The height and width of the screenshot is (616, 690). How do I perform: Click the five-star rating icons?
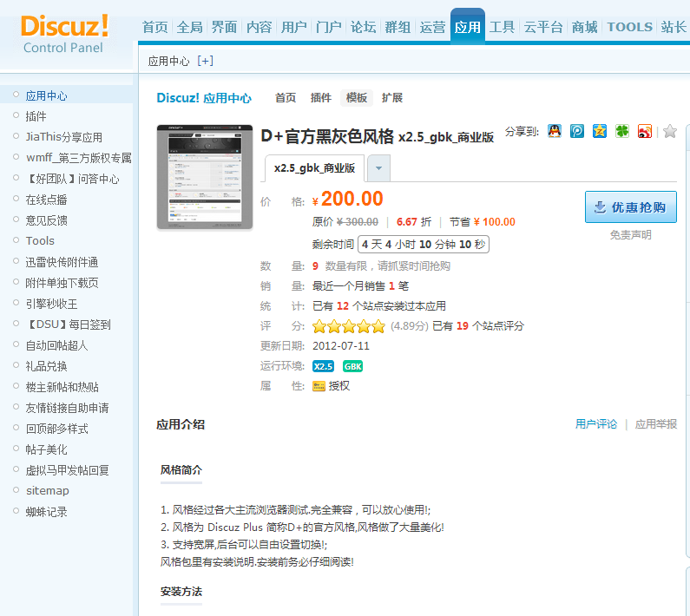point(349,326)
